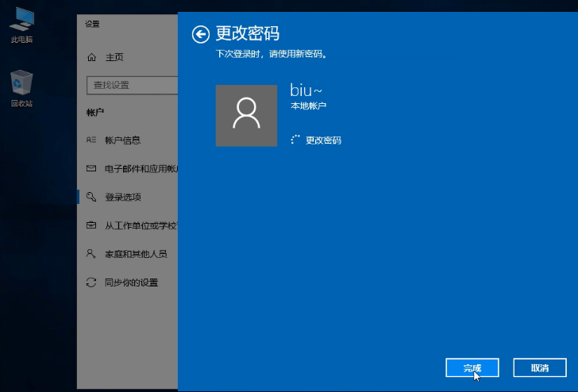Click the 同步你的设置 sync icon
This screenshot has height=392, width=578.
[91, 282]
